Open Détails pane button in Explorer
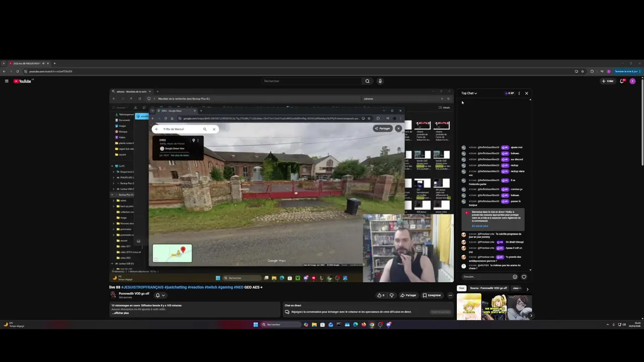The width and height of the screenshot is (644, 362). click(x=444, y=108)
